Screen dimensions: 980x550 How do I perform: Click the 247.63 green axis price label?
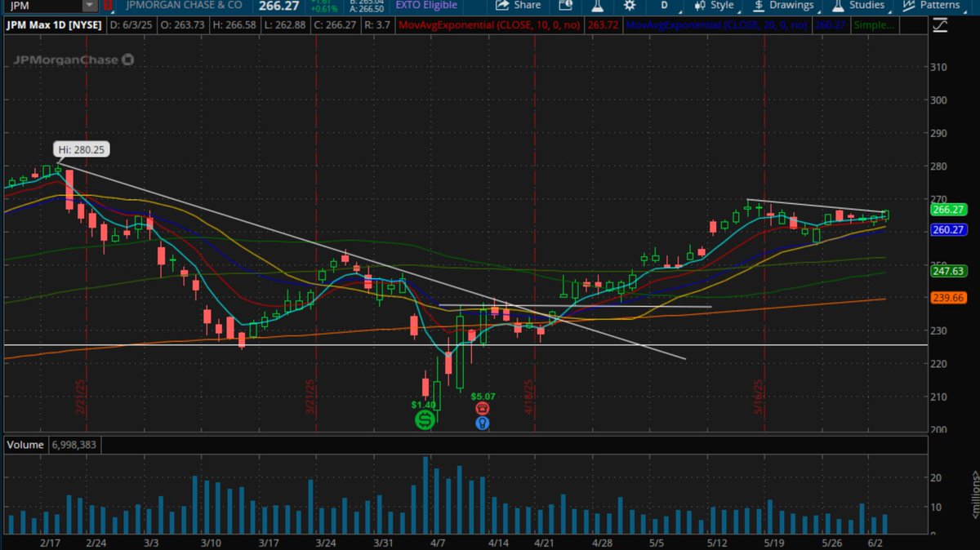[947, 271]
